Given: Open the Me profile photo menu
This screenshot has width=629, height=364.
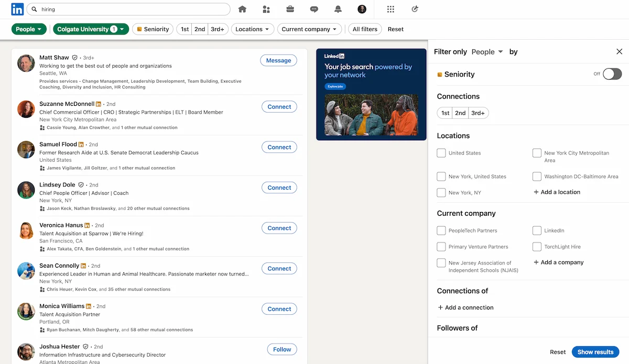Looking at the screenshot, I should [362, 9].
